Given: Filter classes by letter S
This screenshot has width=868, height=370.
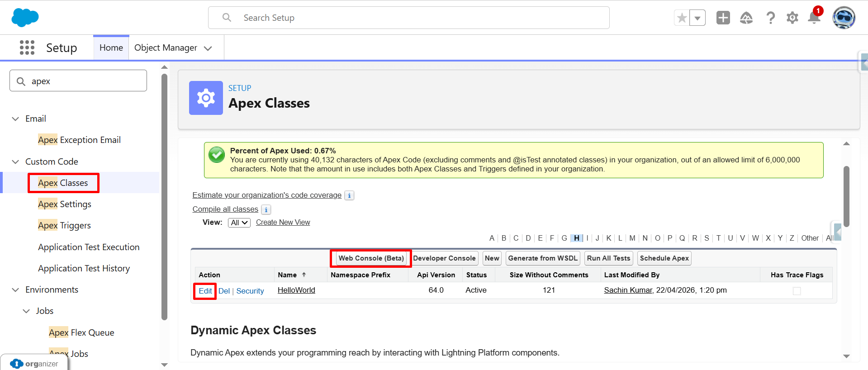Looking at the screenshot, I should (707, 238).
